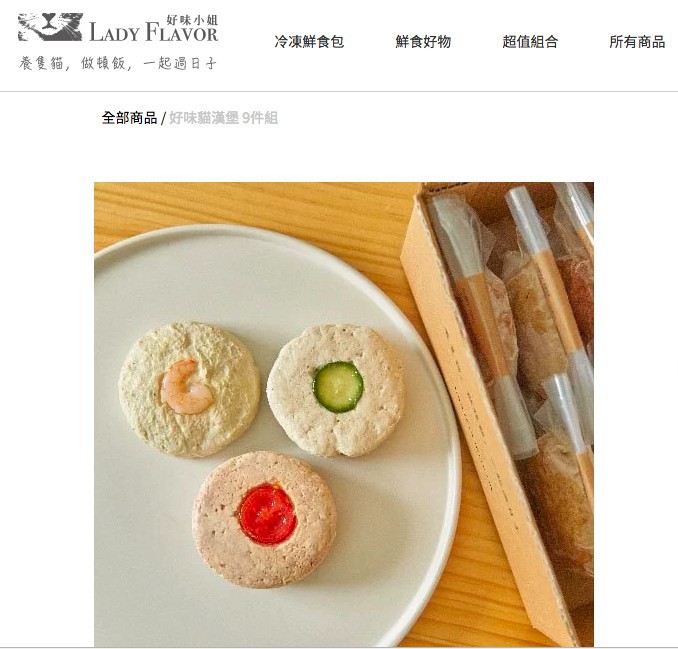Viewport: 678px width, 649px height.
Task: Click the breadcrumb slash separator
Action: pyautogui.click(x=163, y=118)
